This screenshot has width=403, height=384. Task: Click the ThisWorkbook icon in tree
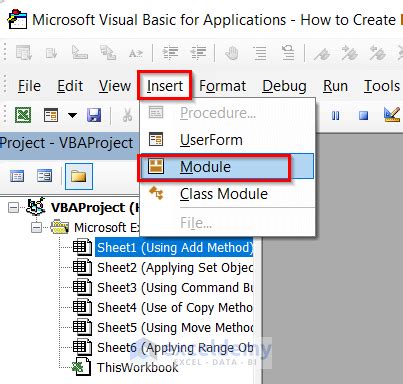82,367
